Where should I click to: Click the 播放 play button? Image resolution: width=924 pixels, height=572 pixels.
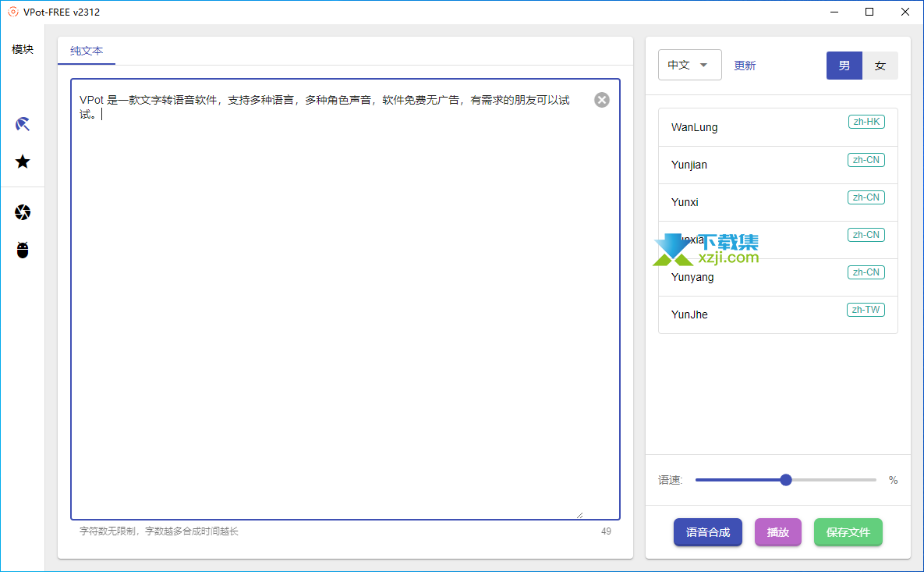tap(778, 532)
